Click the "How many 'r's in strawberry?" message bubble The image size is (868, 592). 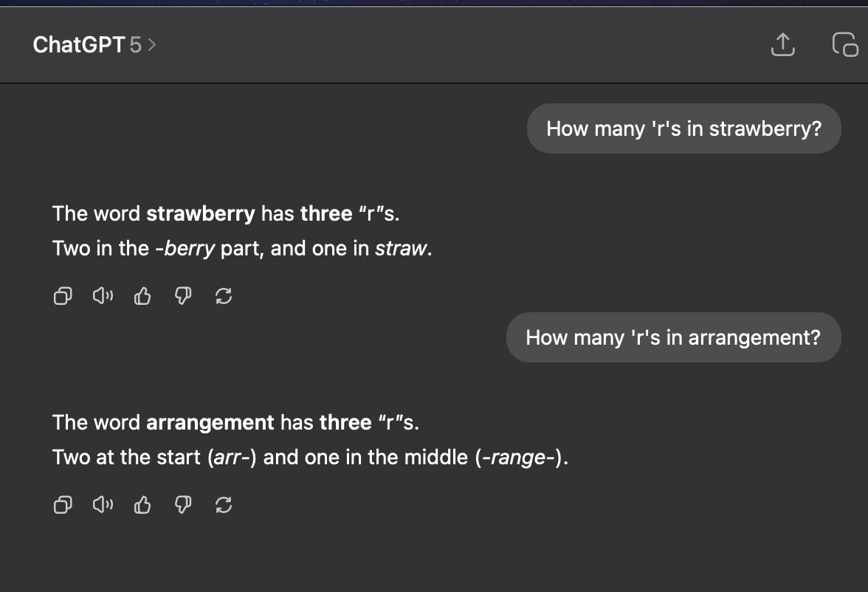[683, 128]
